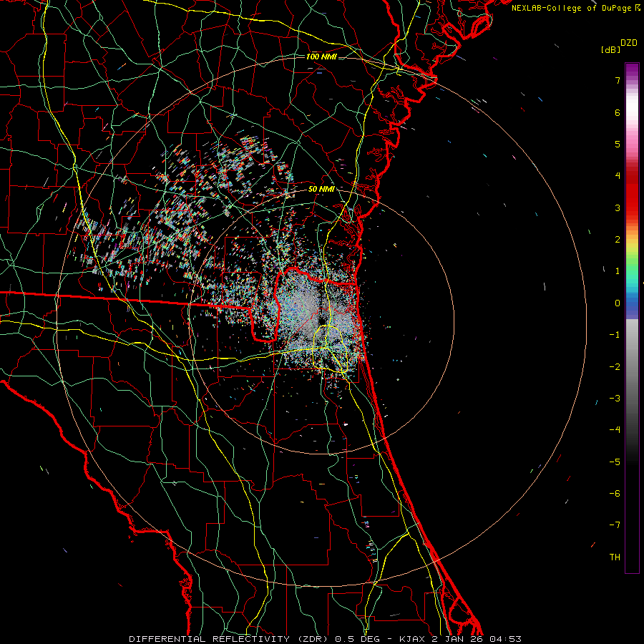
Task: Select the -4 value on the dB scale
Action: point(615,430)
